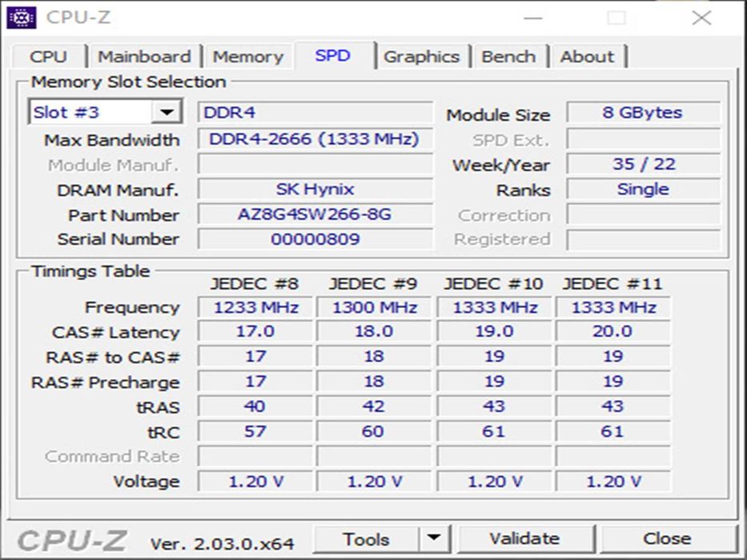
Task: Click the 8 GBytes module size value
Action: tap(643, 113)
